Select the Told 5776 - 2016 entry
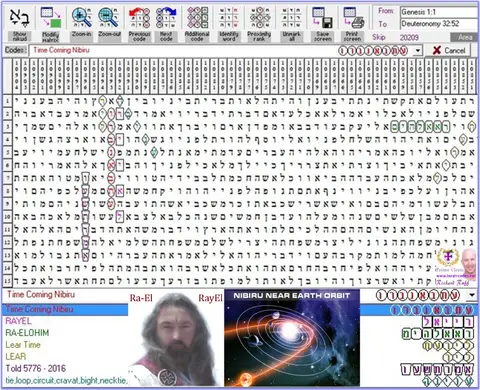Image resolution: width=480 pixels, height=390 pixels. click(36, 368)
